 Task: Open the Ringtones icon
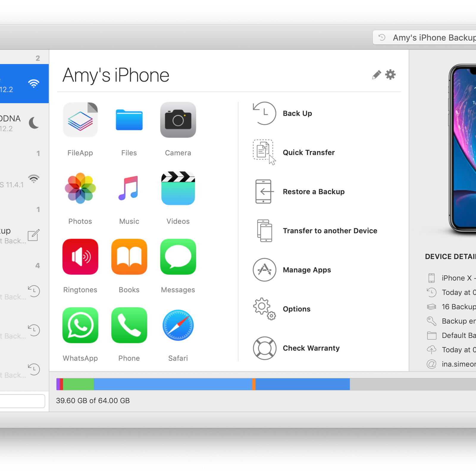[x=80, y=256]
